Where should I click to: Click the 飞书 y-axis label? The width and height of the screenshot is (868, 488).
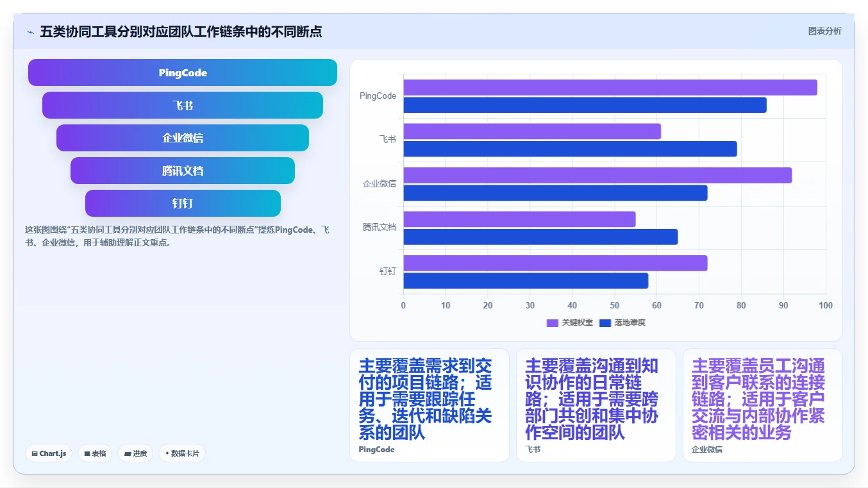point(387,139)
